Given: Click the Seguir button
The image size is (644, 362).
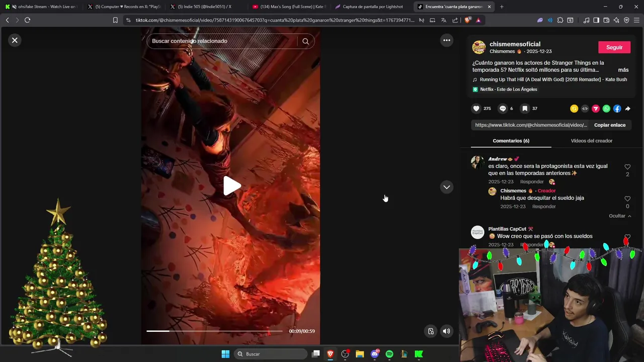Looking at the screenshot, I should click(x=614, y=47).
